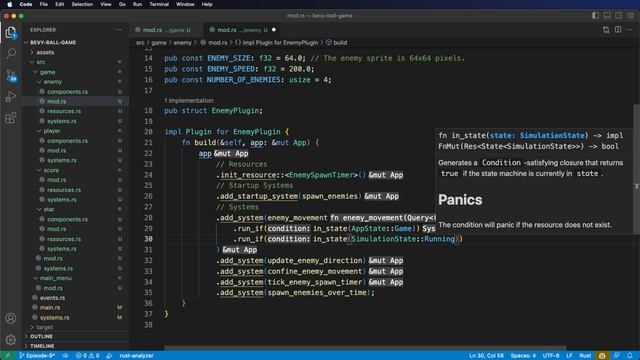This screenshot has width=640, height=360.
Task: Collapse the main_menu folder
Action: 56,278
